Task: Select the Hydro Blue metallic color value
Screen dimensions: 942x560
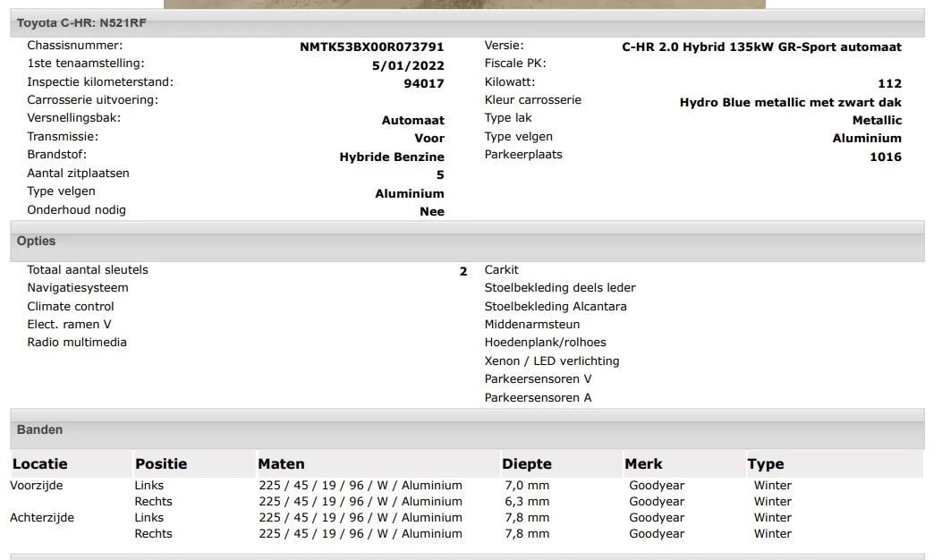Action: click(790, 103)
